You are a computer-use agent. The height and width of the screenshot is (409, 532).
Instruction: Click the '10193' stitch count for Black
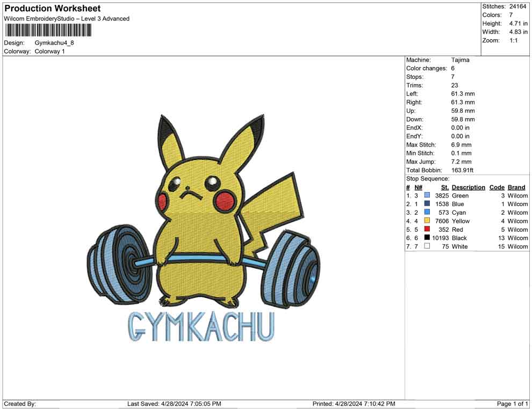pyautogui.click(x=441, y=238)
